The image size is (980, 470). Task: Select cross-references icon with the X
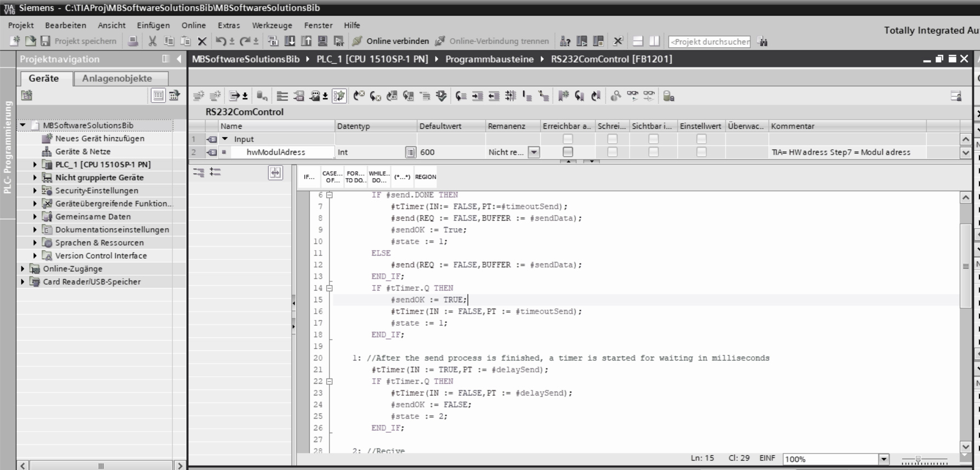[618, 41]
